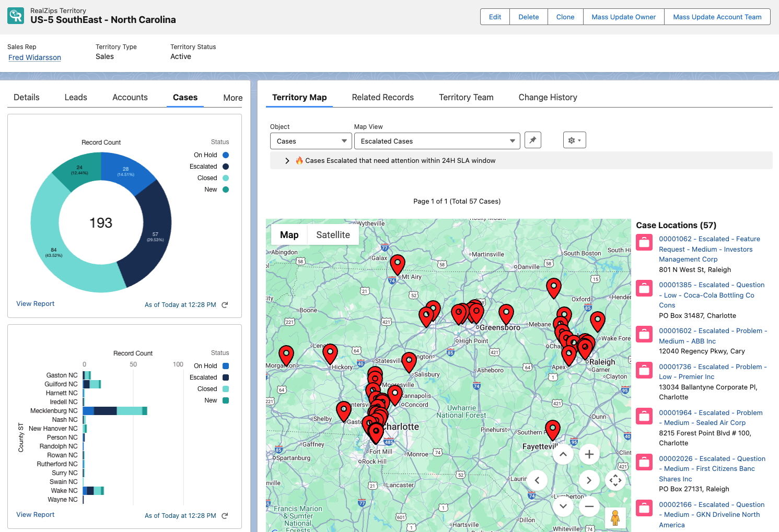Switch to the Change History tab

[x=548, y=97]
